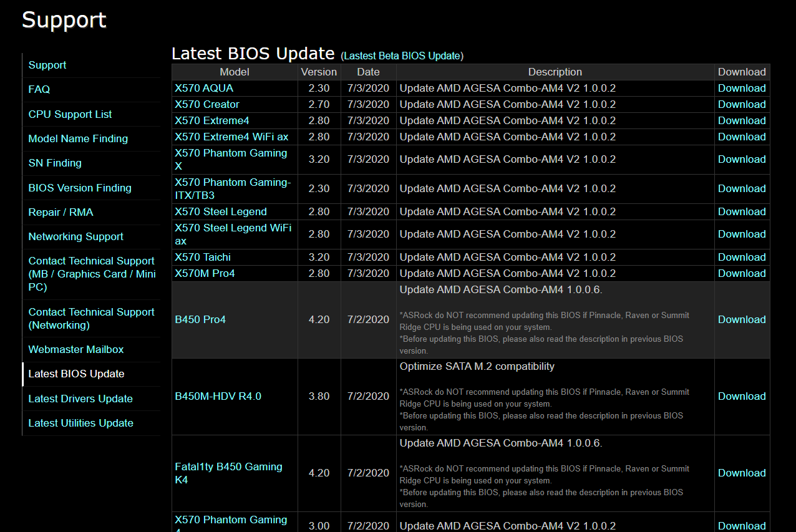
Task: Click the Description column header
Action: 555,72
